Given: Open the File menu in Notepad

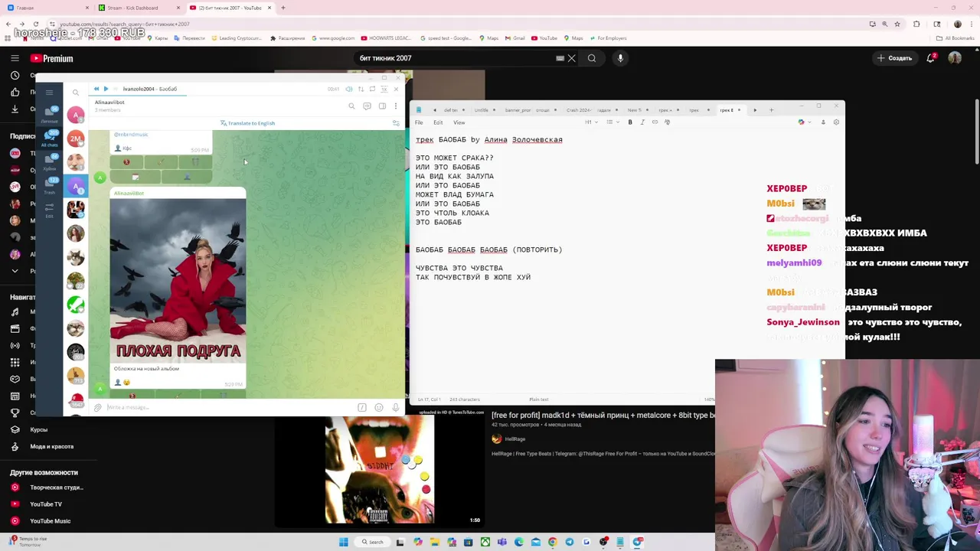Looking at the screenshot, I should pos(419,122).
